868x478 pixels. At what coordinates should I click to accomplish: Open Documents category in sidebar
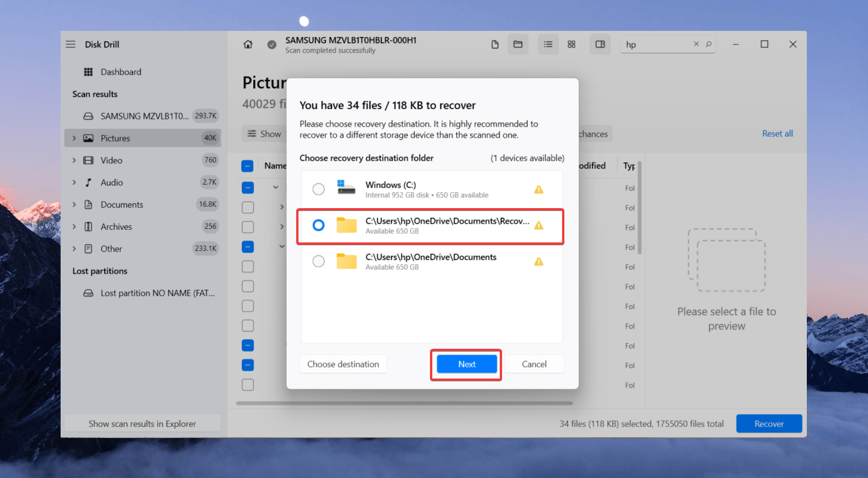[x=142, y=205]
